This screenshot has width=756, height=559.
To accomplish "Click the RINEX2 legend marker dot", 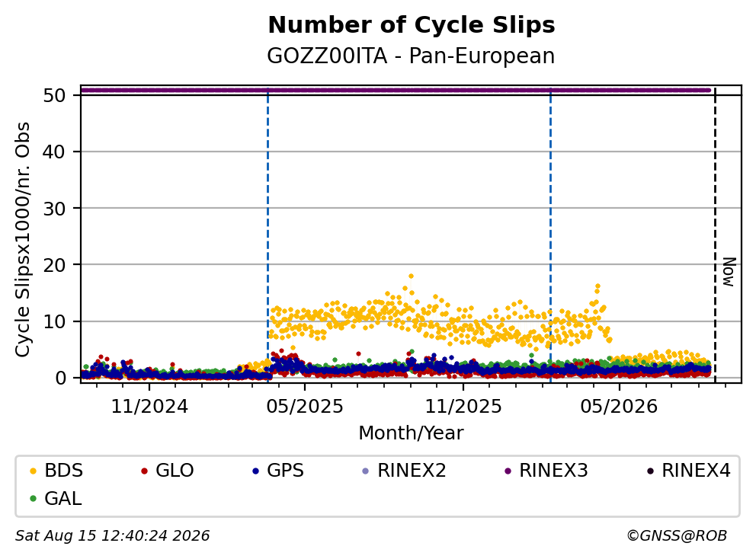I will click(x=366, y=471).
